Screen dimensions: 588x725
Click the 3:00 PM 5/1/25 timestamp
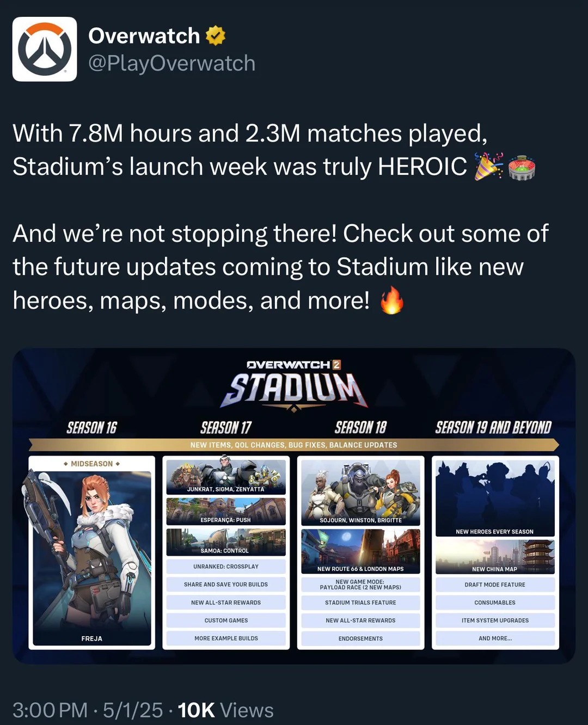click(88, 710)
